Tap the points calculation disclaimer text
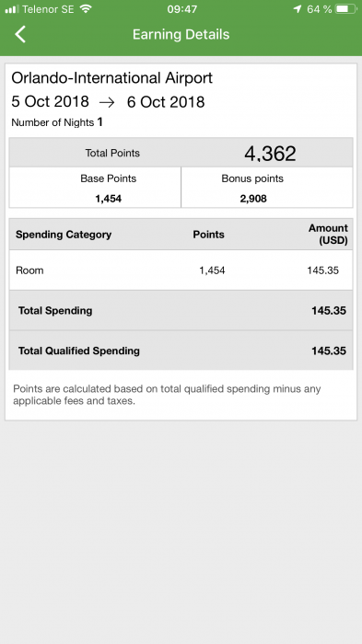 coord(167,395)
